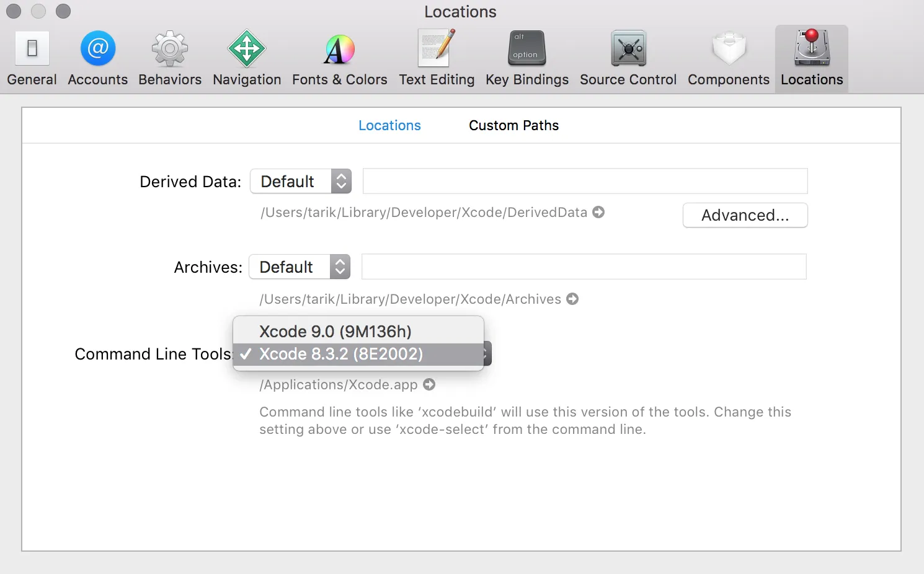Open the Source Control preferences pane
The image size is (924, 574).
(628, 59)
